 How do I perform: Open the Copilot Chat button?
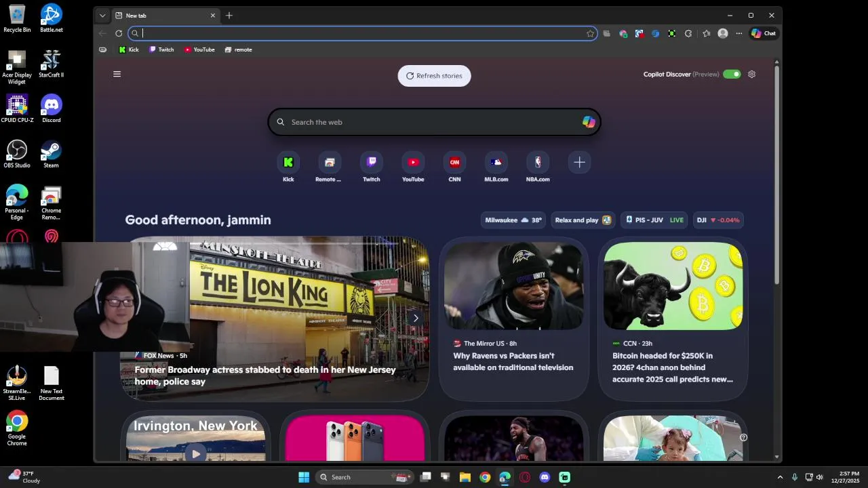(x=764, y=33)
